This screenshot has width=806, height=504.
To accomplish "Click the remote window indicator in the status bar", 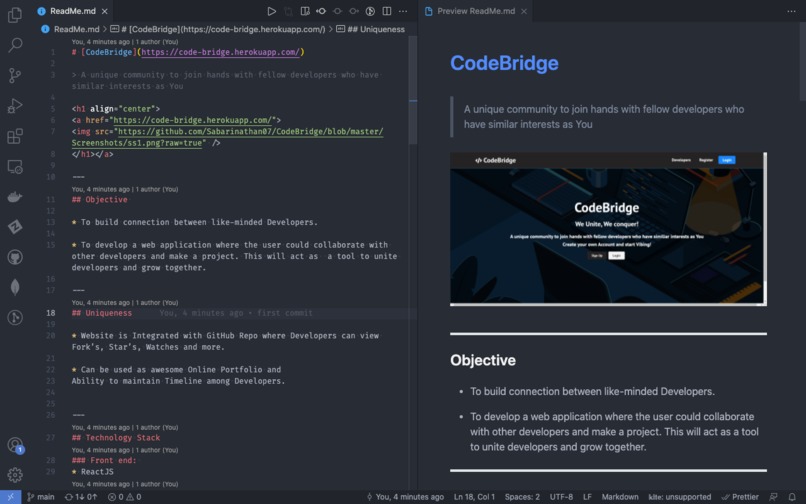I will [x=10, y=497].
